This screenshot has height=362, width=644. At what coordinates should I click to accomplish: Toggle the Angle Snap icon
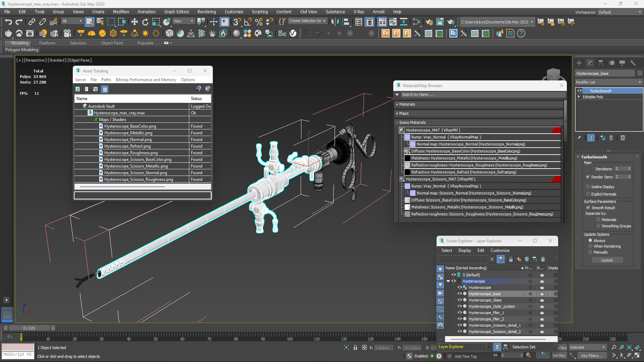[x=248, y=22]
